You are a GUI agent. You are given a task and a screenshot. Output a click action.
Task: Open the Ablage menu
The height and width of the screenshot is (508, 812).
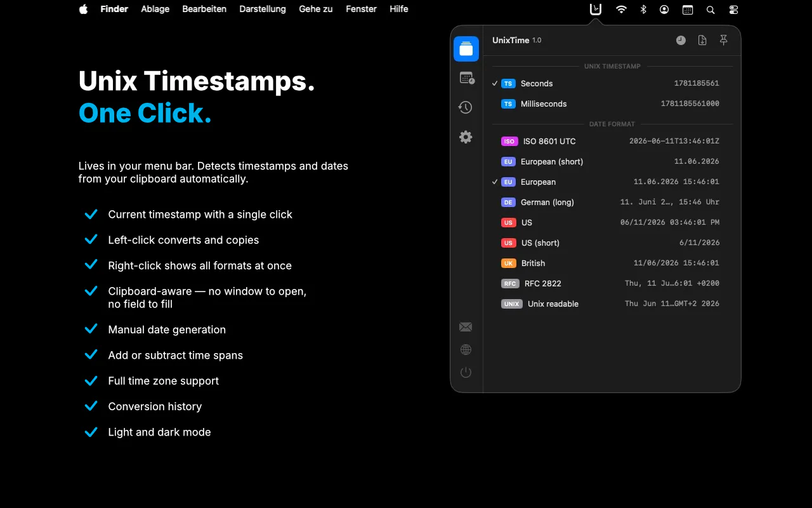[x=155, y=9]
